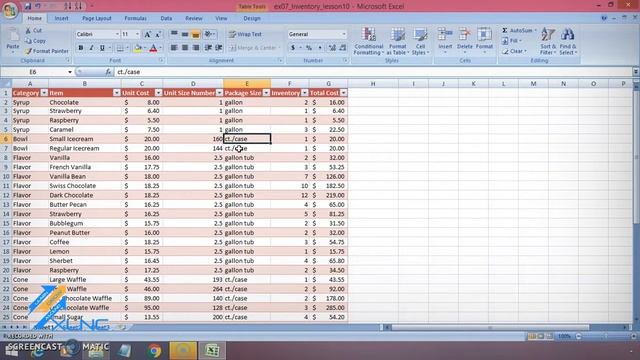Open the General number format dropdown

click(344, 34)
